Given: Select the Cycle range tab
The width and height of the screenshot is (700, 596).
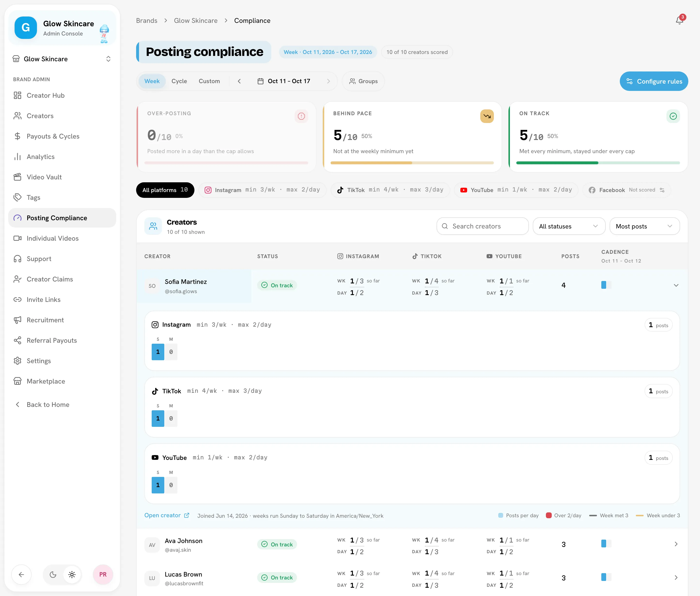Looking at the screenshot, I should click(179, 81).
